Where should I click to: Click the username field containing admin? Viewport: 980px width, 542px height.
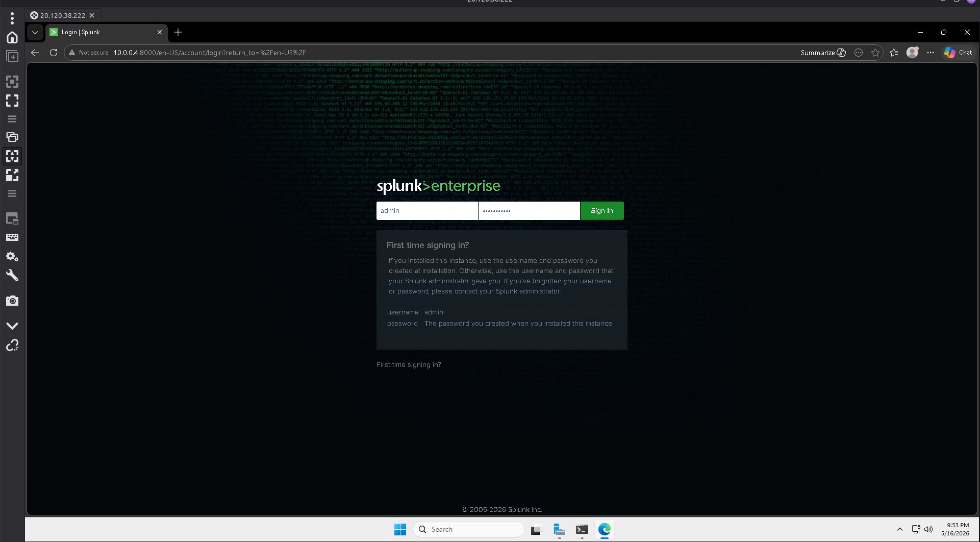[x=427, y=211]
